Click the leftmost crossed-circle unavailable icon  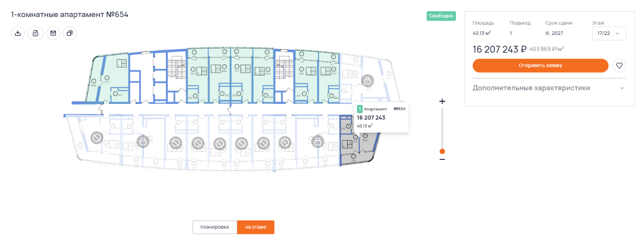point(97,137)
